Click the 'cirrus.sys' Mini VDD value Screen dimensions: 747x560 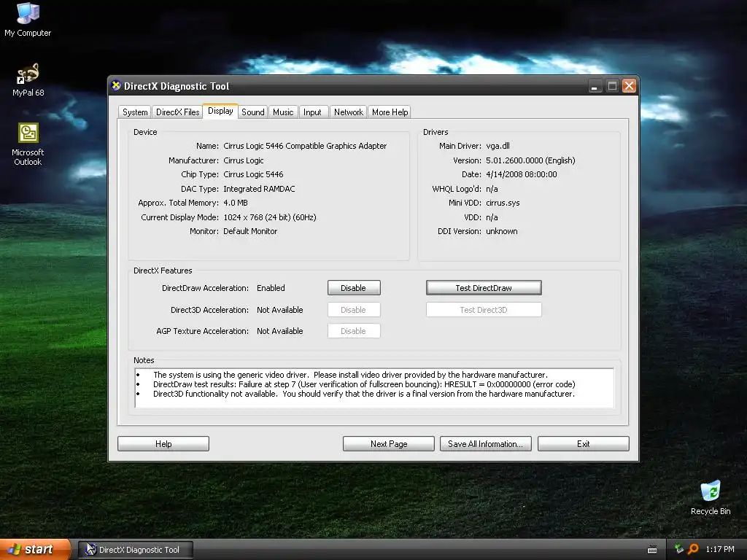point(503,203)
